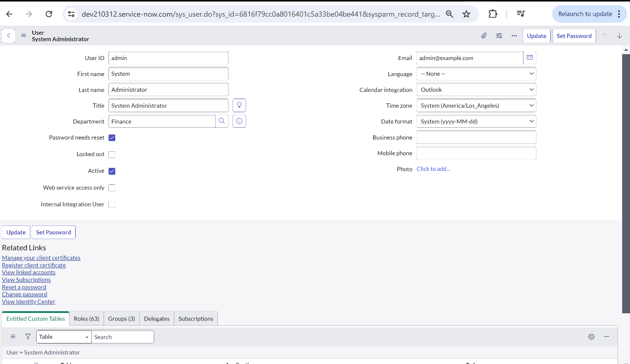
Task: Go to the previous record with the up arrow
Action: pos(605,36)
